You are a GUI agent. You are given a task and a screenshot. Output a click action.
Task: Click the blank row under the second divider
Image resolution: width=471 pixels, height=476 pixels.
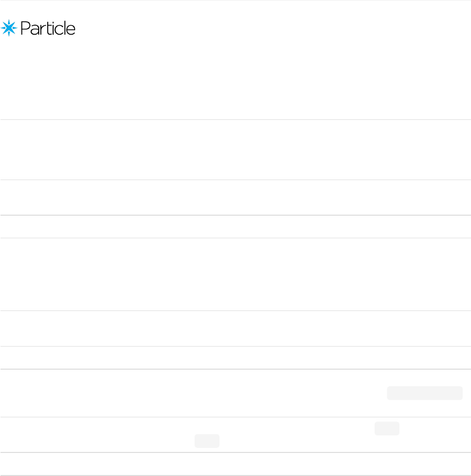pyautogui.click(x=235, y=197)
